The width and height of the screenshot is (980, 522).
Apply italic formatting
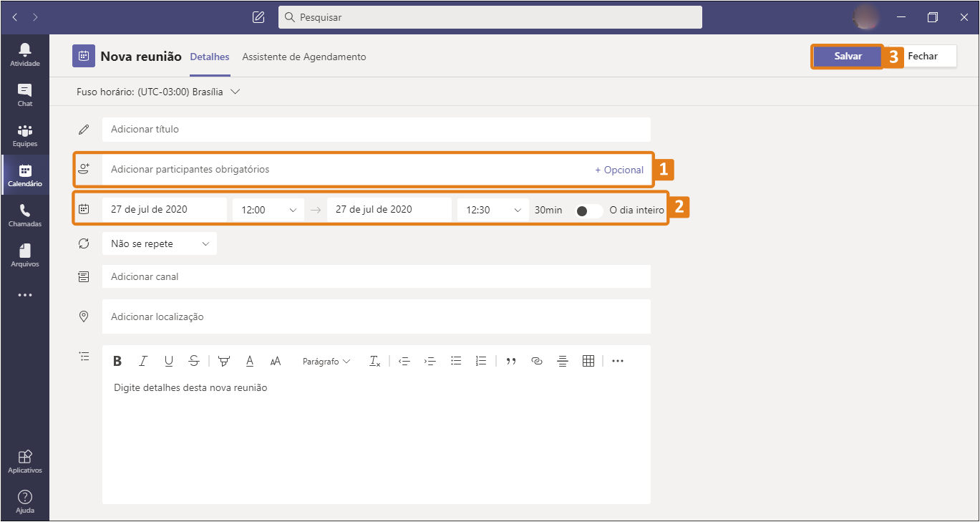point(143,362)
